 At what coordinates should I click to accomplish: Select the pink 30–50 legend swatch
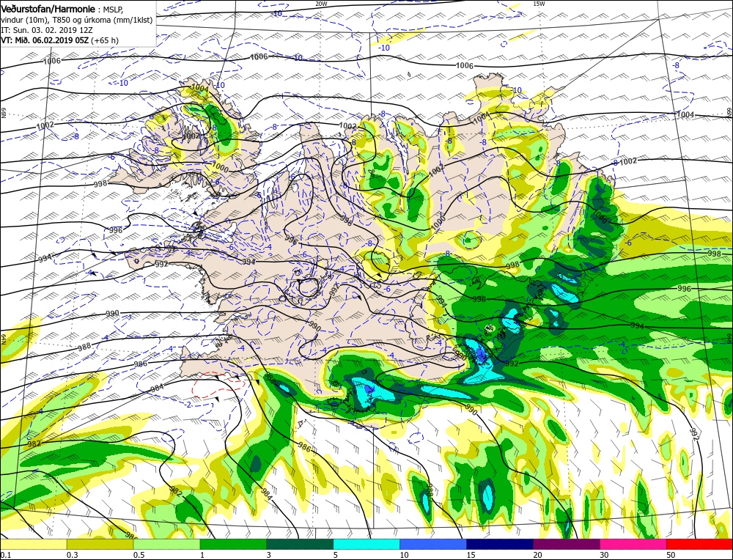[633, 544]
